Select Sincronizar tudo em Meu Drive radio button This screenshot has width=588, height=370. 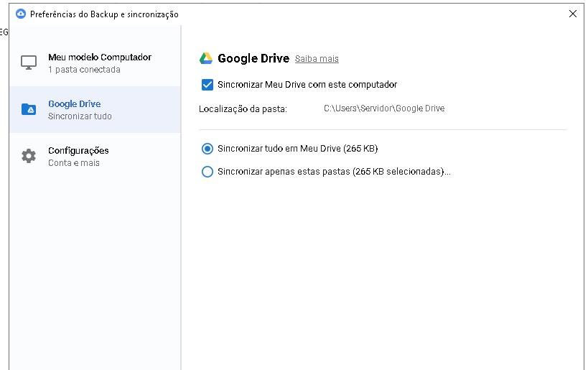[207, 149]
